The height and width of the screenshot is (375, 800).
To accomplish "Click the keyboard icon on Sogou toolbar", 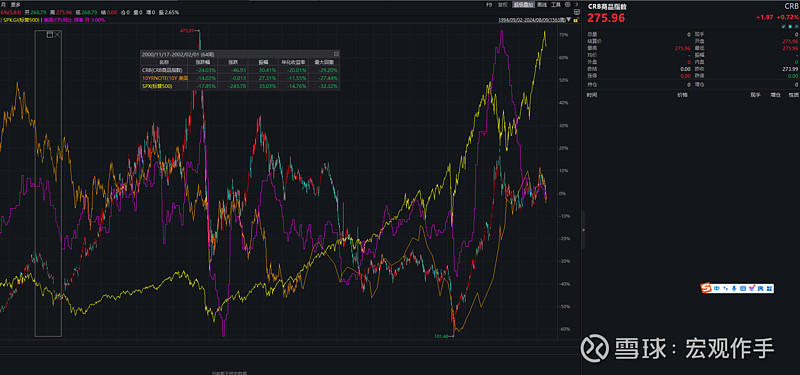I will pos(743,288).
